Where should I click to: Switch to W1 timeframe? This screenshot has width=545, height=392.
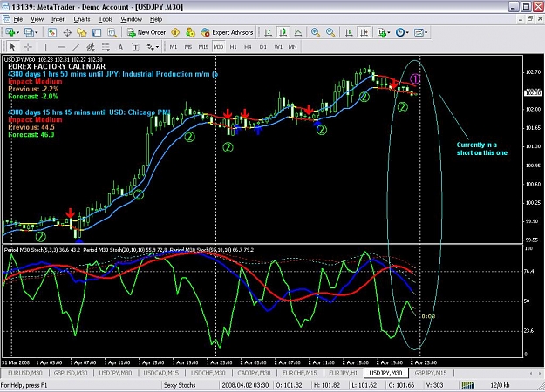278,47
